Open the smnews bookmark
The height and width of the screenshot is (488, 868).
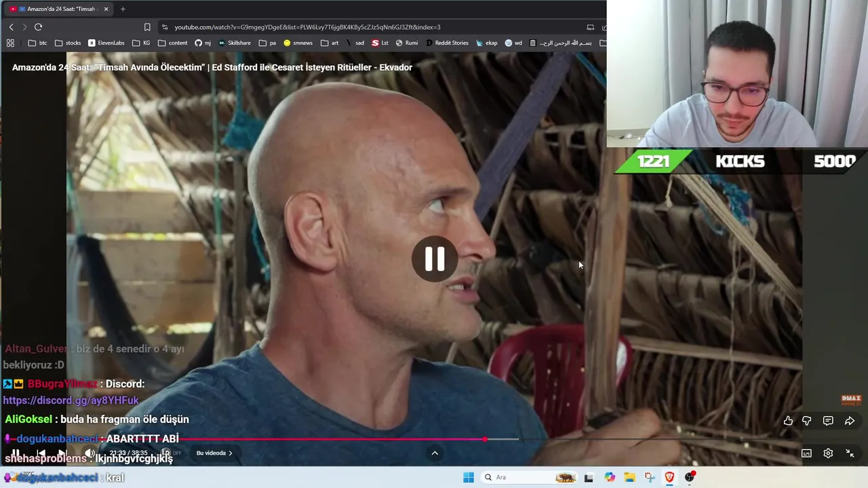point(298,43)
